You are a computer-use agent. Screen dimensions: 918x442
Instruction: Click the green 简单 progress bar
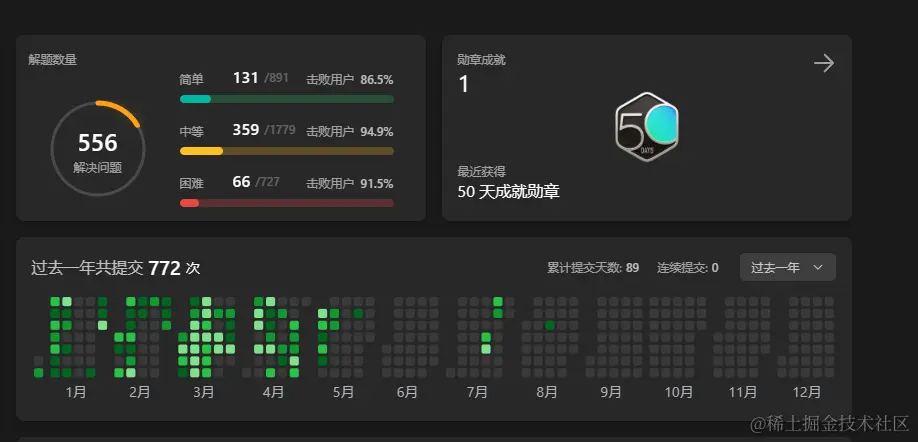pos(287,99)
